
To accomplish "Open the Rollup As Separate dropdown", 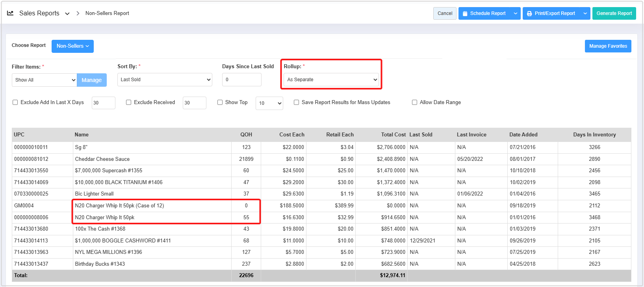I will pyautogui.click(x=331, y=80).
